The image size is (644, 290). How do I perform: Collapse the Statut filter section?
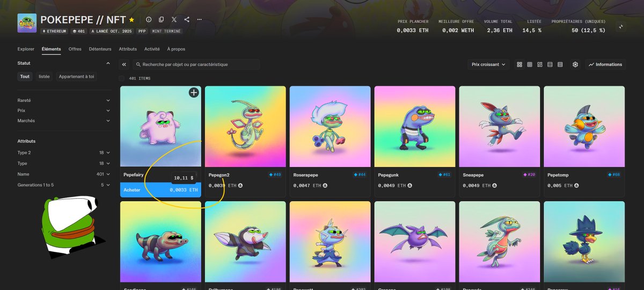pos(108,63)
